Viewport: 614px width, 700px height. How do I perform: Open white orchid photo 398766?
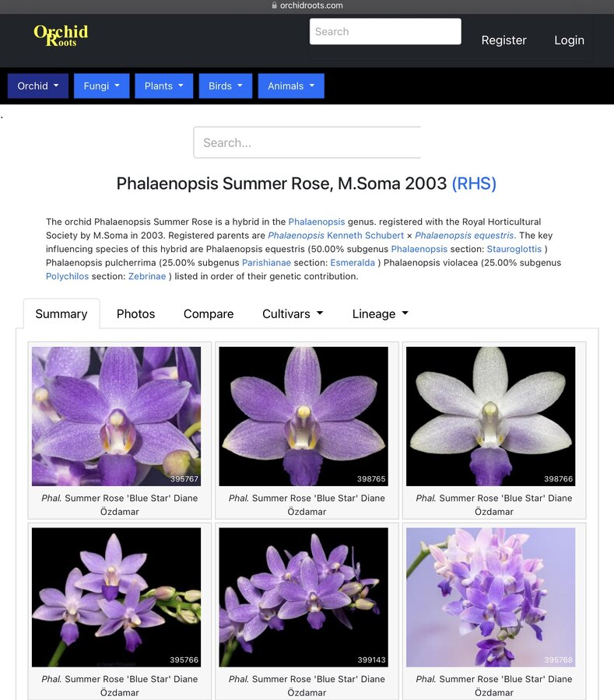click(490, 416)
